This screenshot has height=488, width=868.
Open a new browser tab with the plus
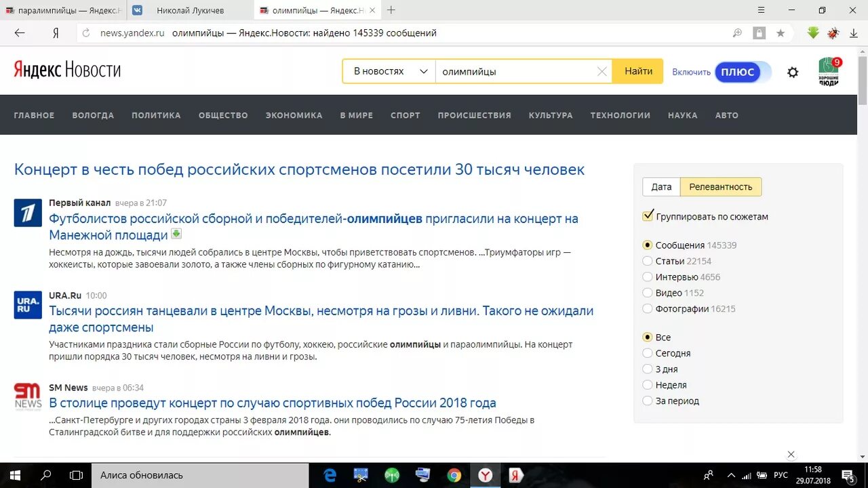(x=391, y=10)
